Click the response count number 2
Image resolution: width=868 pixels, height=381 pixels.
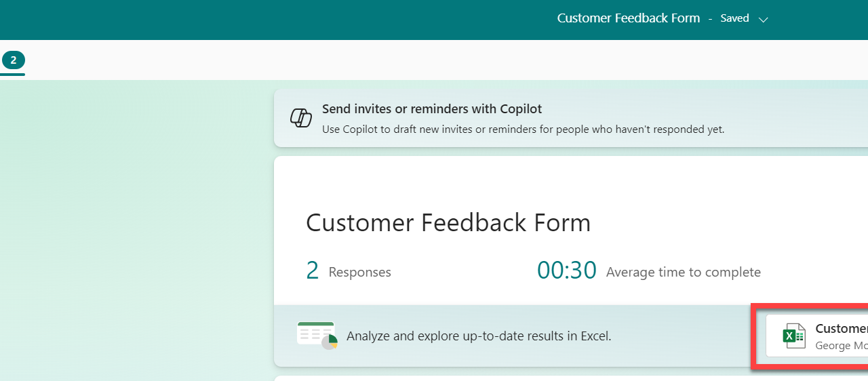(x=312, y=271)
